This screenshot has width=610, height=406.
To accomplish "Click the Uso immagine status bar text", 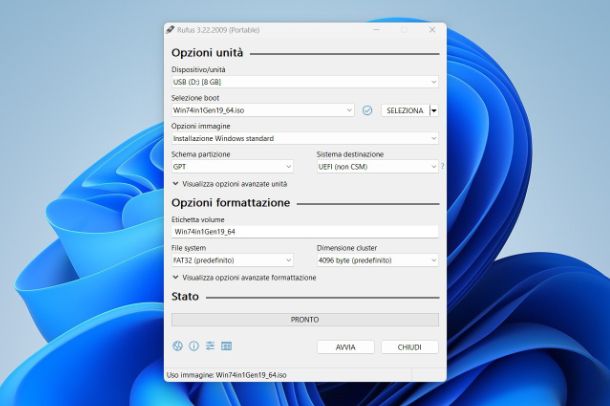I will pos(226,375).
